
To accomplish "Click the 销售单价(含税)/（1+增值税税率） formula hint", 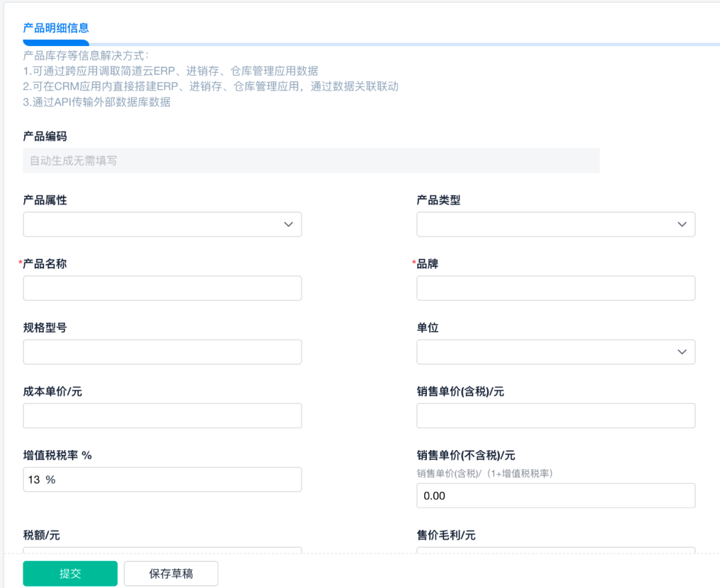I will coord(484,473).
